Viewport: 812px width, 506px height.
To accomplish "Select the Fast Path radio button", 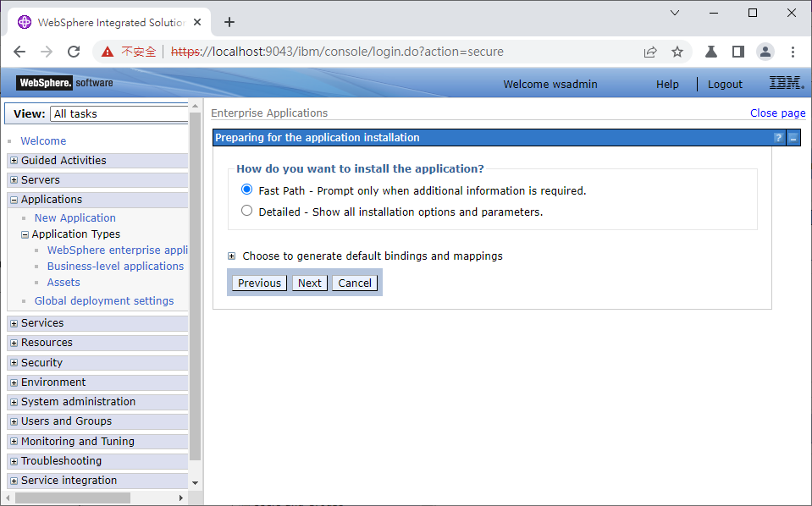I will point(247,190).
